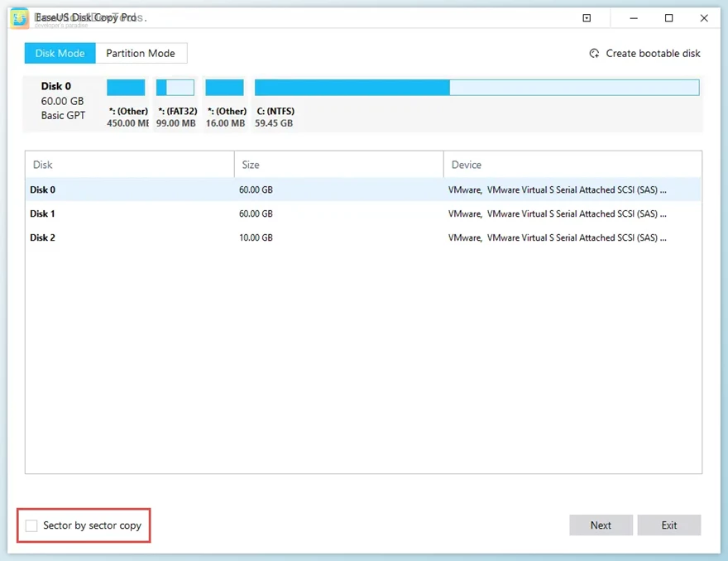Click the Disk column header
The height and width of the screenshot is (561, 728).
click(42, 164)
